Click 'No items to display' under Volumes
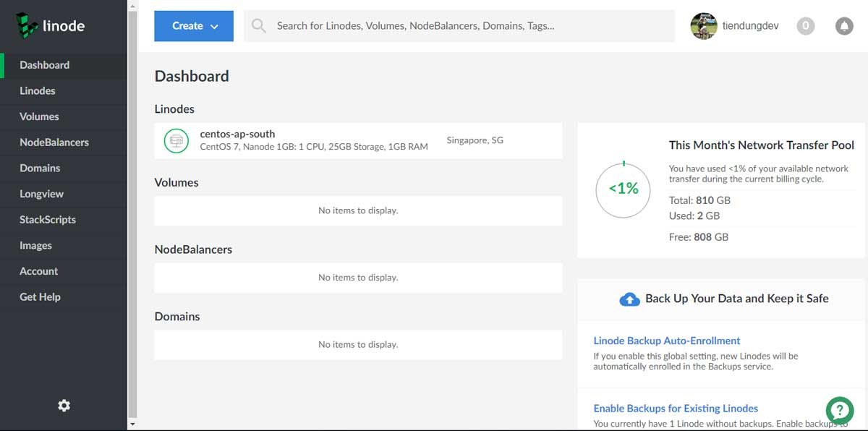 [x=358, y=210]
